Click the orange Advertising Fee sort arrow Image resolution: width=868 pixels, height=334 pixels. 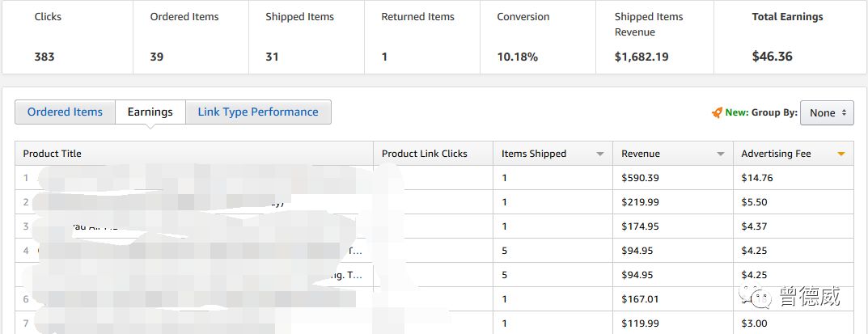click(841, 154)
